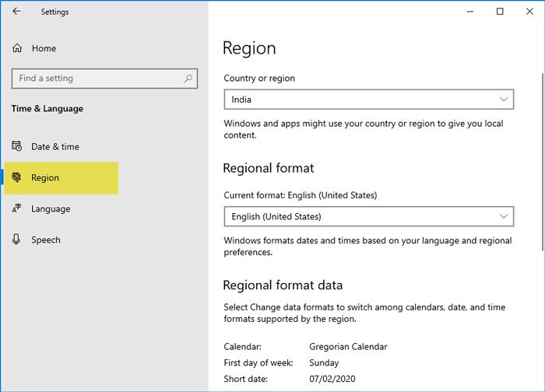Click the back arrow in title bar
This screenshot has width=545, height=392.
pos(16,12)
